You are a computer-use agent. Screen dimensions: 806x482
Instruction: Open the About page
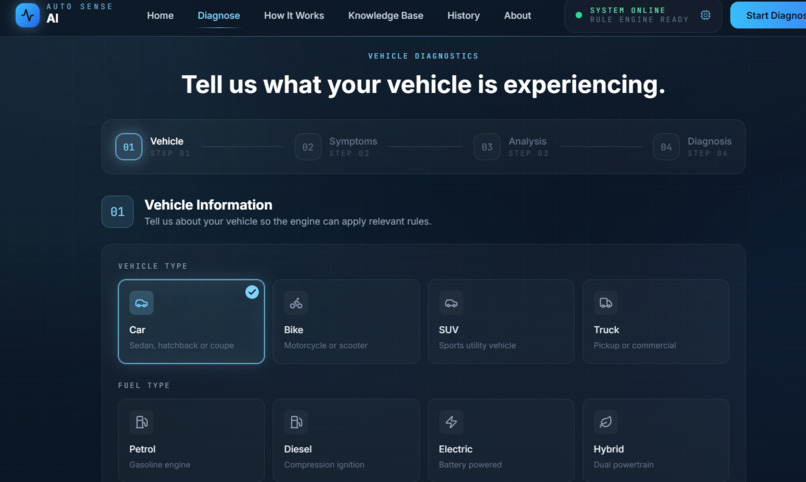[x=517, y=15]
